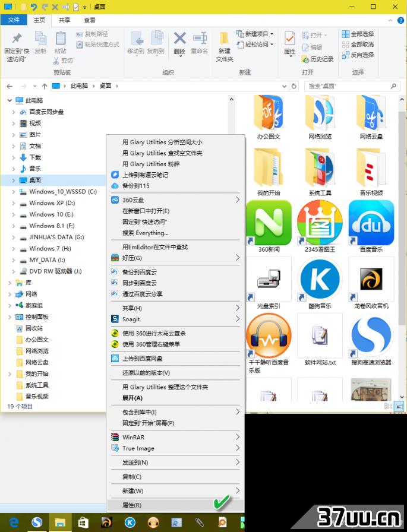The height and width of the screenshot is (532, 407).
Task: Click Select All (全部选择)
Action: (x=358, y=34)
